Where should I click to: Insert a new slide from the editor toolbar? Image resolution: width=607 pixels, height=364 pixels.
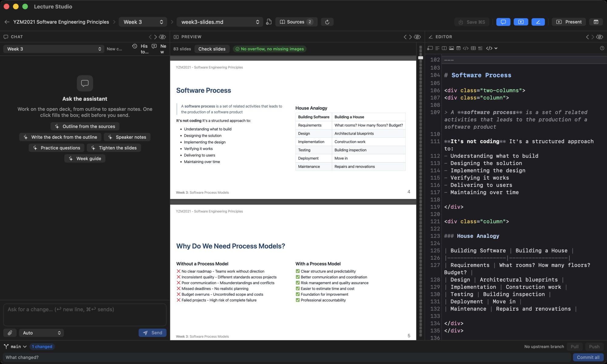pos(430,48)
